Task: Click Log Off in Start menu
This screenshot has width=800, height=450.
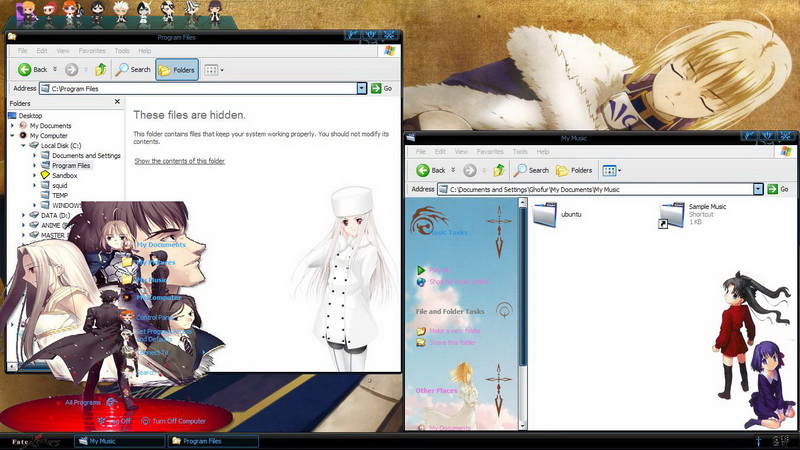Action: pyautogui.click(x=115, y=421)
